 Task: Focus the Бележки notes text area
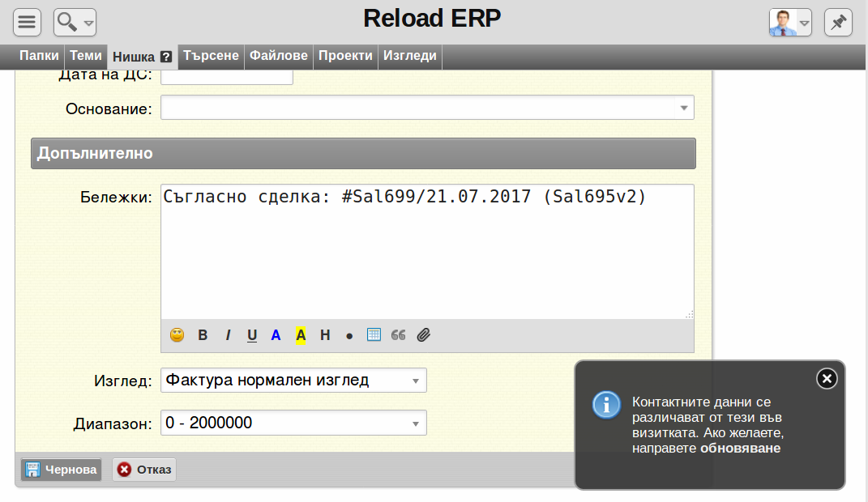coord(427,252)
